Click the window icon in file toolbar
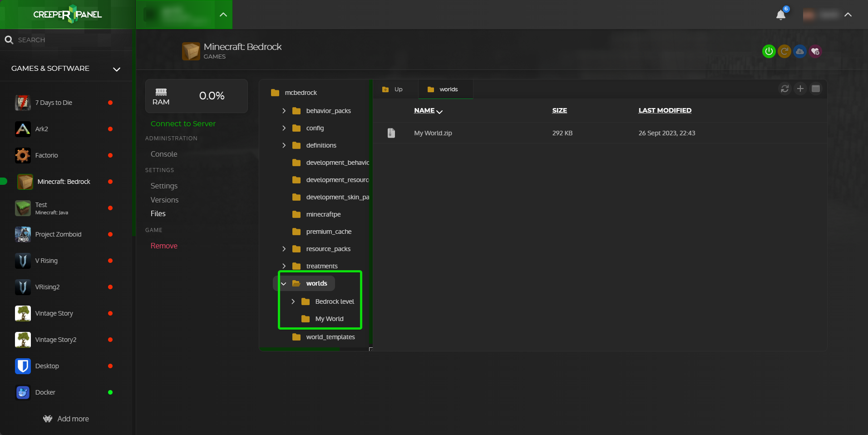Image resolution: width=868 pixels, height=435 pixels. coord(816,89)
